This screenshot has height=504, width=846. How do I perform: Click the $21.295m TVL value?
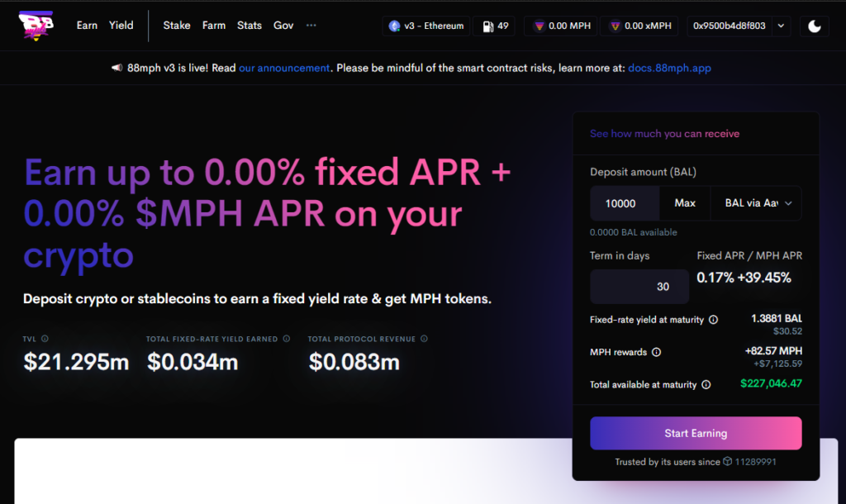click(x=76, y=362)
